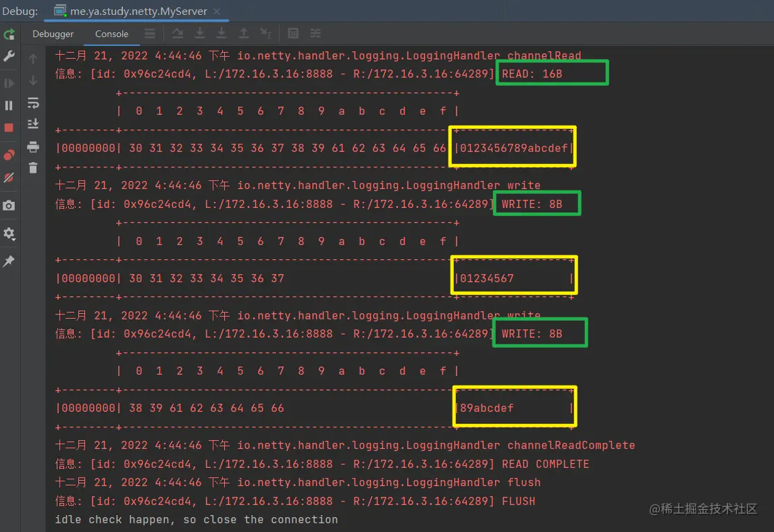Click the 0123456789abcdef decoded text
774x532 pixels.
[x=514, y=148]
